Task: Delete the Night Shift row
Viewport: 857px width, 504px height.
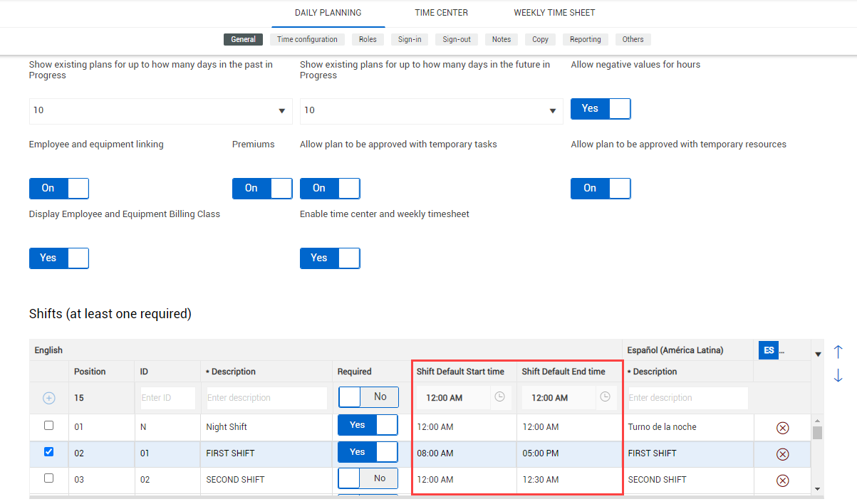Action: tap(782, 428)
